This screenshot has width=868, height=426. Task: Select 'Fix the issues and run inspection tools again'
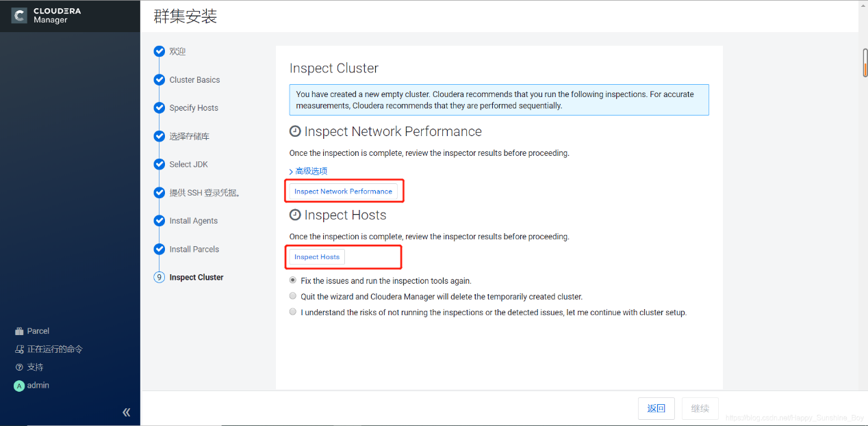click(293, 280)
